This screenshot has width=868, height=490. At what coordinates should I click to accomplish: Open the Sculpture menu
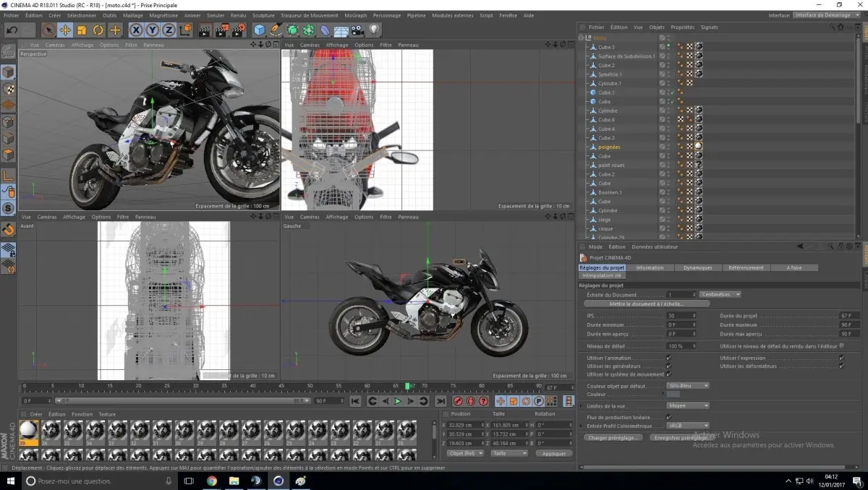(x=263, y=14)
